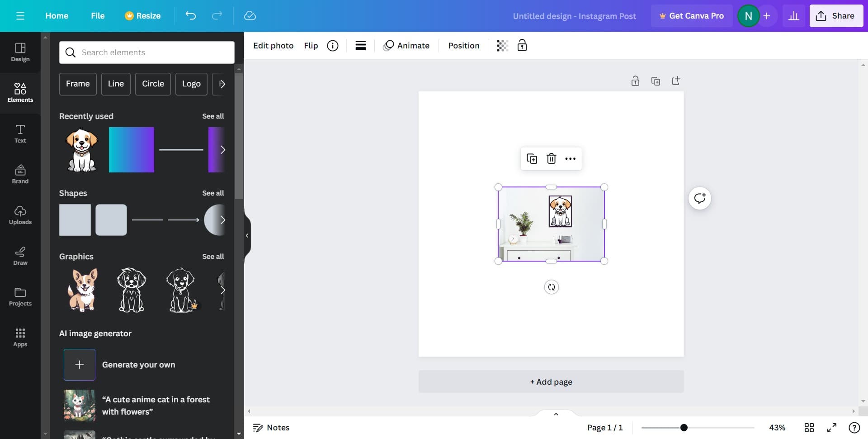The height and width of the screenshot is (439, 868).
Task: Open the image transparency control
Action: point(501,45)
